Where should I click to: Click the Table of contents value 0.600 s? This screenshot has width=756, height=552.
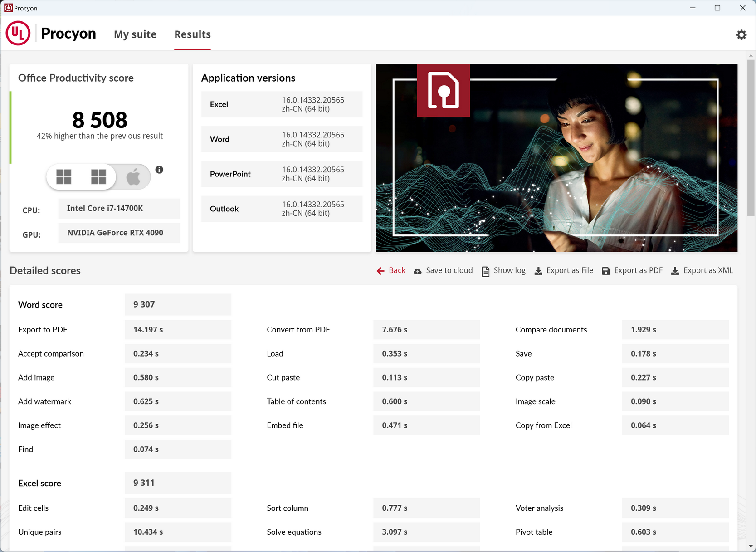[426, 402]
